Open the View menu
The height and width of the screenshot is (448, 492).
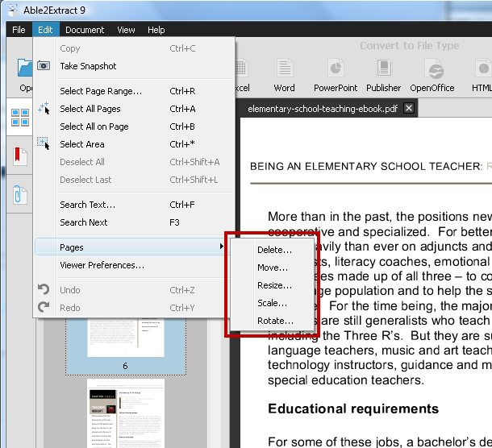click(x=126, y=30)
